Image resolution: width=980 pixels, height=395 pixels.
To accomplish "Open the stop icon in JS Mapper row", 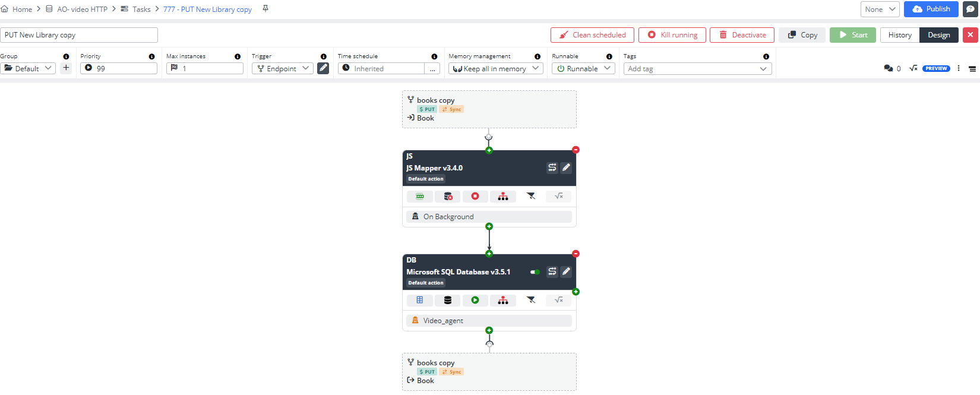I will pyautogui.click(x=475, y=197).
